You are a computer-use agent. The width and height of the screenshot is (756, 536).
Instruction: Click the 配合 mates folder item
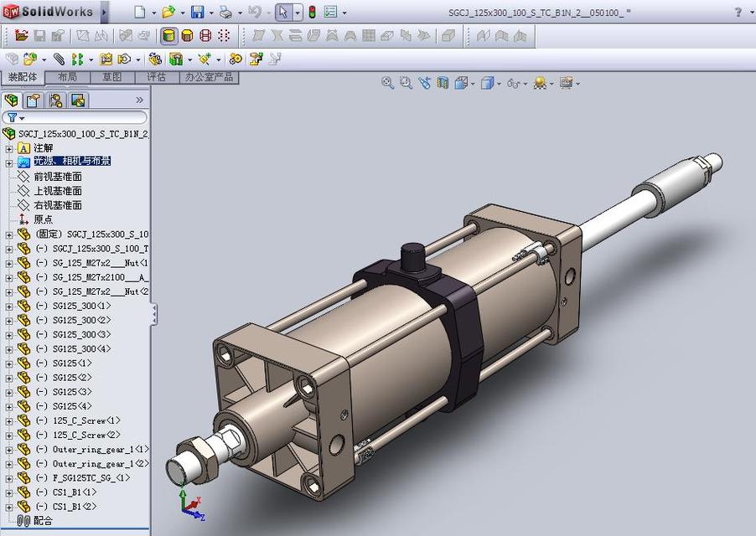point(43,521)
